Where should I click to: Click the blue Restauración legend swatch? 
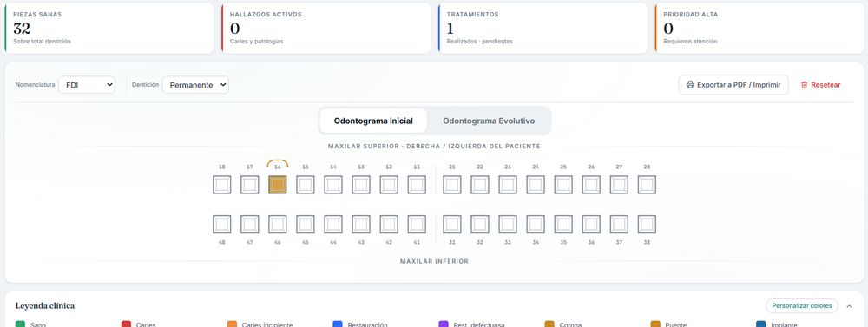pyautogui.click(x=338, y=324)
